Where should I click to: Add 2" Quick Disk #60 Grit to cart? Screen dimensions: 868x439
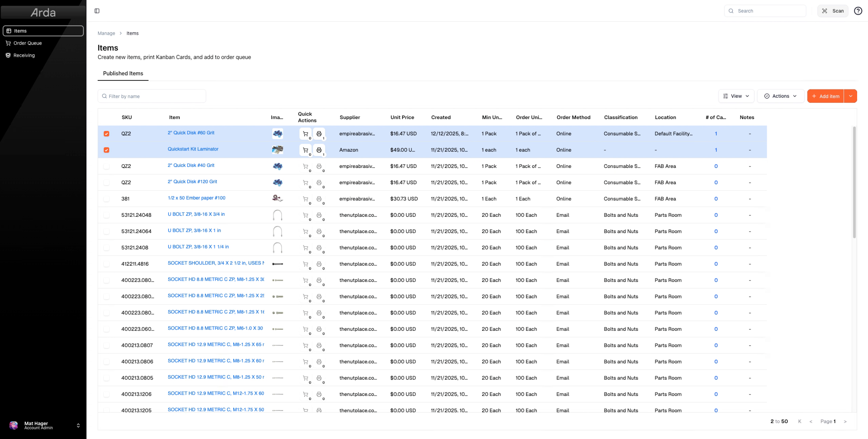(x=306, y=134)
